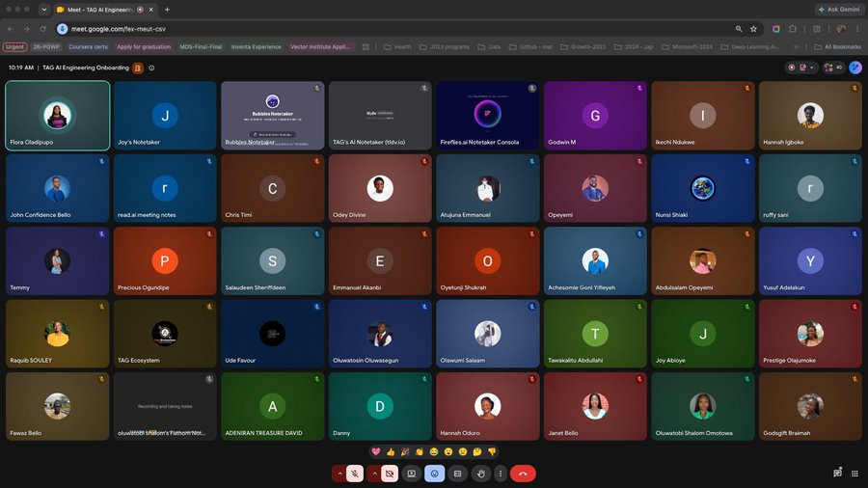Send the thumbs down reaction
The width and height of the screenshot is (868, 488).
(x=492, y=452)
